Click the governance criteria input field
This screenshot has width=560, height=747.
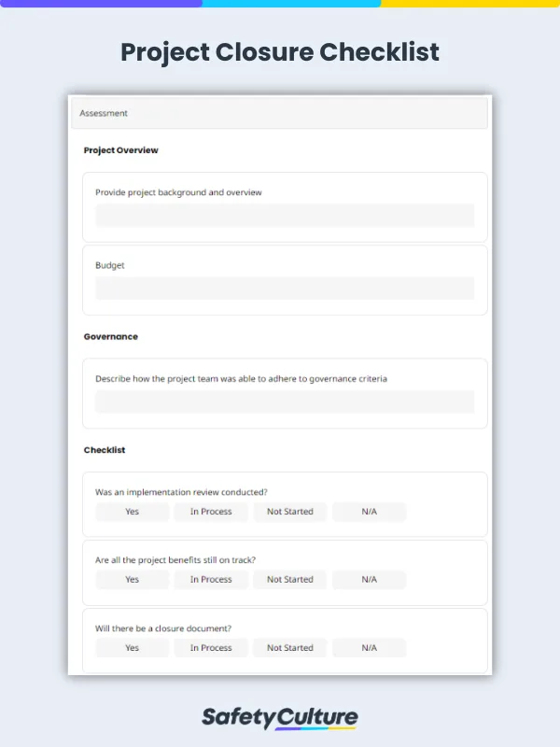click(x=285, y=401)
